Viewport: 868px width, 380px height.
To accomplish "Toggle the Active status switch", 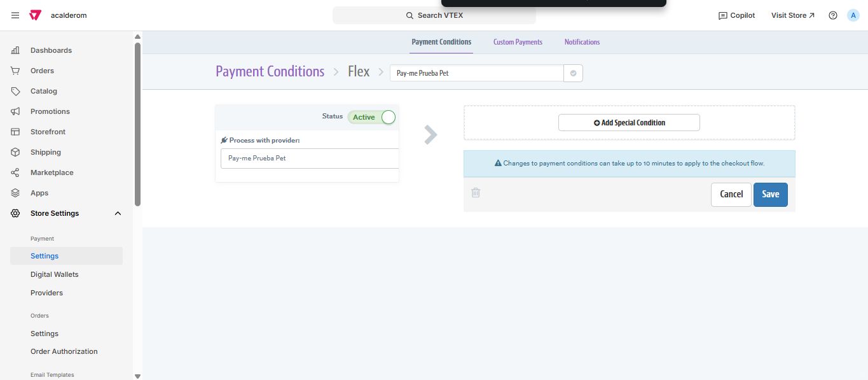I will click(372, 117).
